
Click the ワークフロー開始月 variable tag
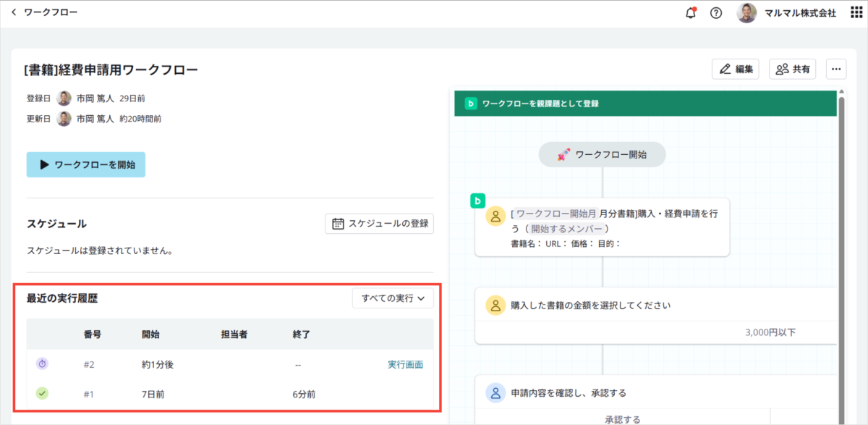pyautogui.click(x=556, y=214)
